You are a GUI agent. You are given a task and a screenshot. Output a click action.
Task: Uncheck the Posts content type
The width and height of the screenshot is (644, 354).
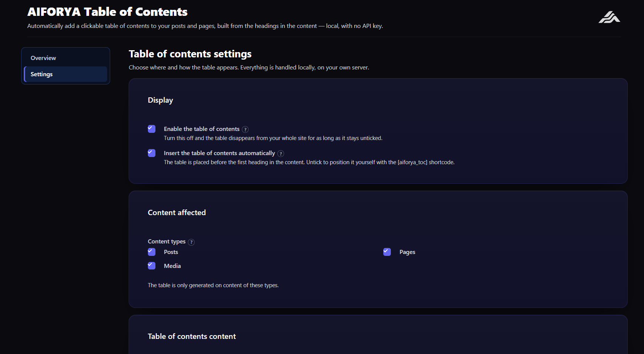[152, 252]
